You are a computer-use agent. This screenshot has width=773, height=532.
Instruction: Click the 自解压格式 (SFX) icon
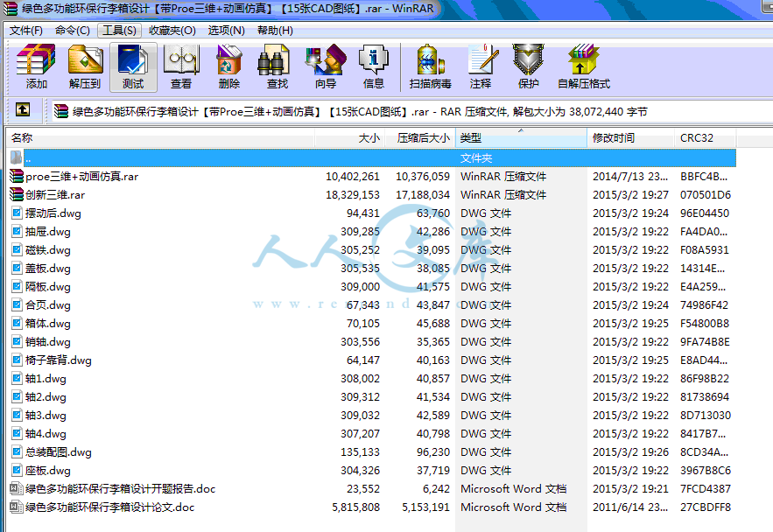pyautogui.click(x=584, y=67)
